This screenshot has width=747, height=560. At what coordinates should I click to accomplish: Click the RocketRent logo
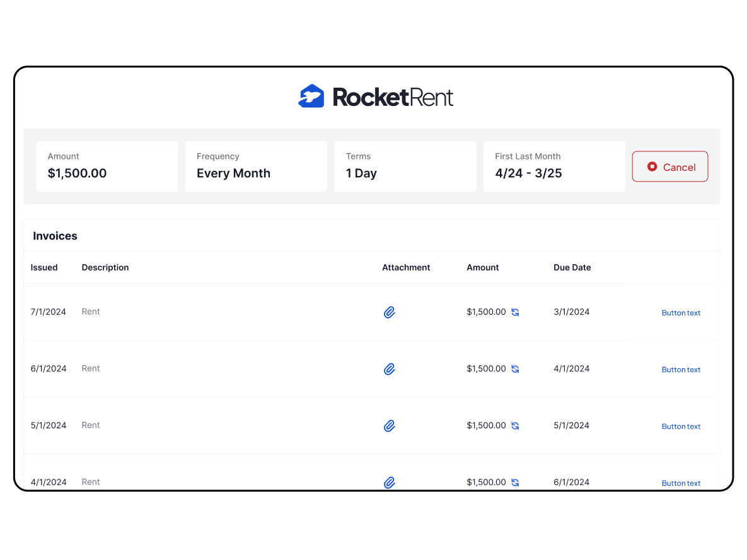tap(376, 96)
